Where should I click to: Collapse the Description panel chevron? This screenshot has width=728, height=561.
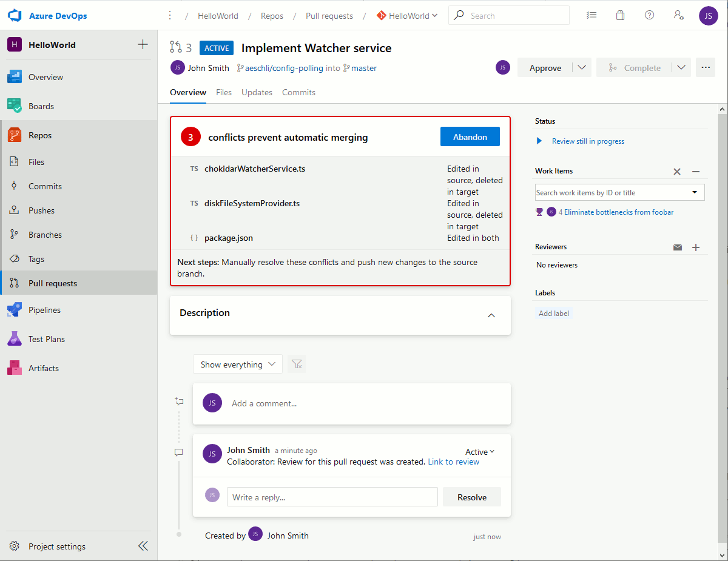[491, 315]
